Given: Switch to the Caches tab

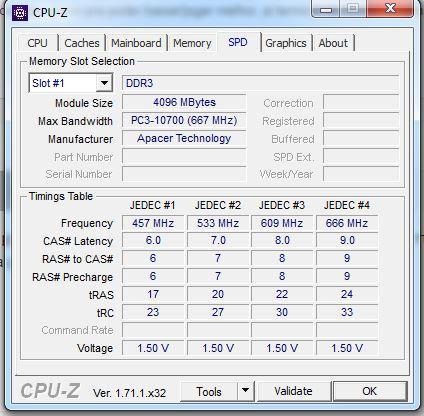Looking at the screenshot, I should [82, 43].
